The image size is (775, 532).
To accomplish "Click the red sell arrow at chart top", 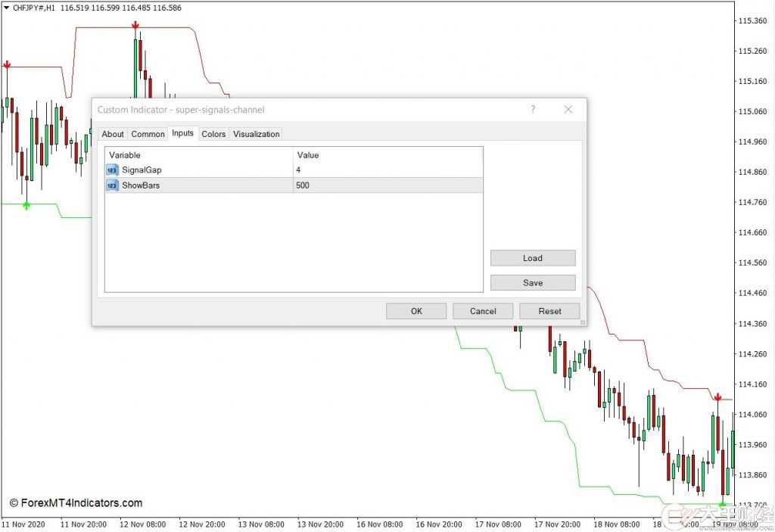I will tap(135, 25).
